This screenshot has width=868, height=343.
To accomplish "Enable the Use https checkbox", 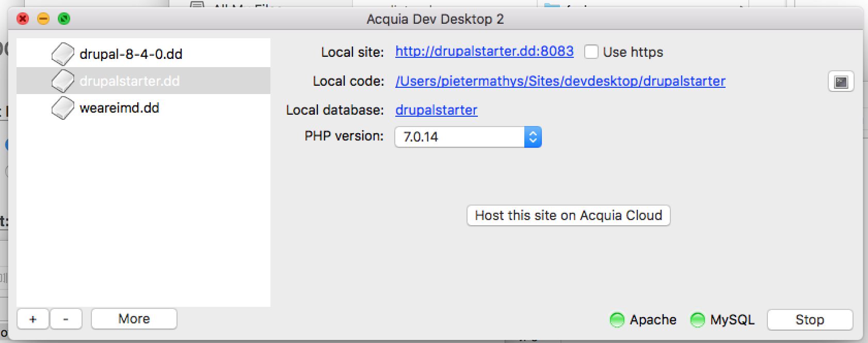I will coord(591,52).
